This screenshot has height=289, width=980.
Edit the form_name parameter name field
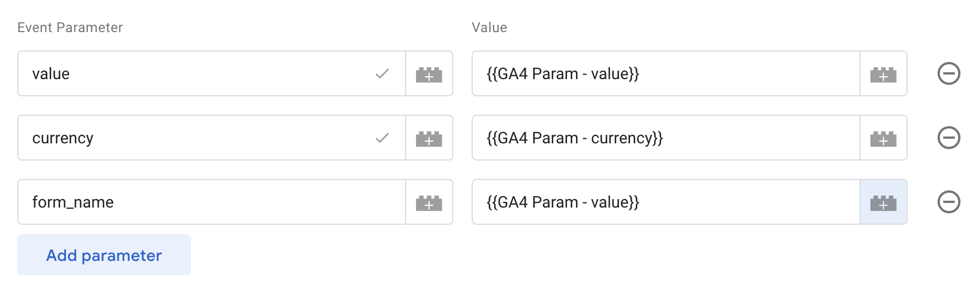(207, 202)
